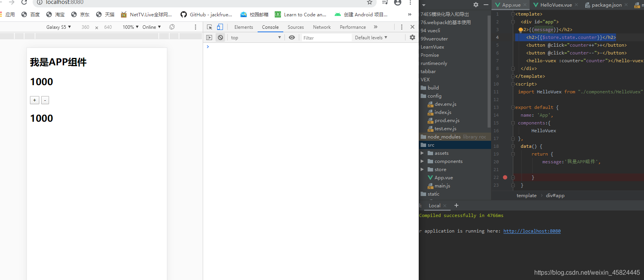Open the NetTV.Live bookmark
This screenshot has height=280, width=644.
click(146, 14)
